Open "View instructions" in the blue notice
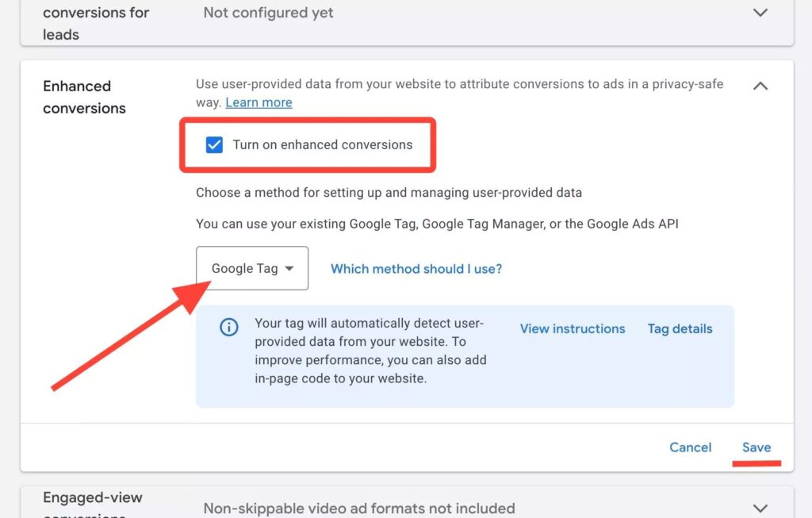This screenshot has height=518, width=812. click(x=572, y=328)
